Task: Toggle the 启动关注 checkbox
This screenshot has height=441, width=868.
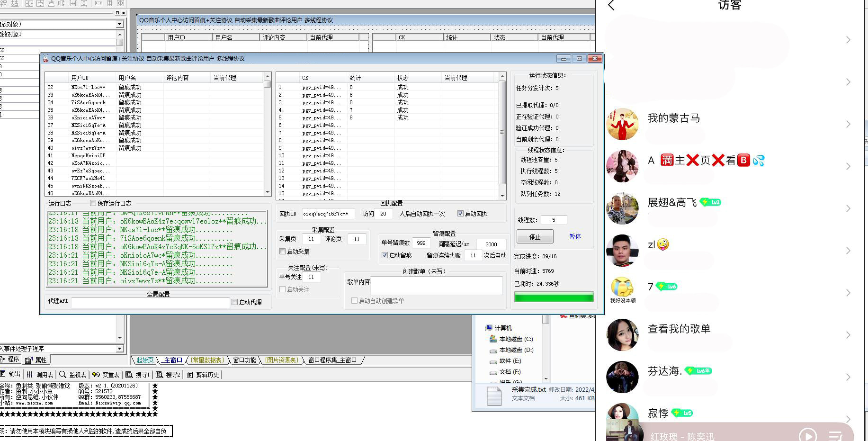Action: pos(282,289)
